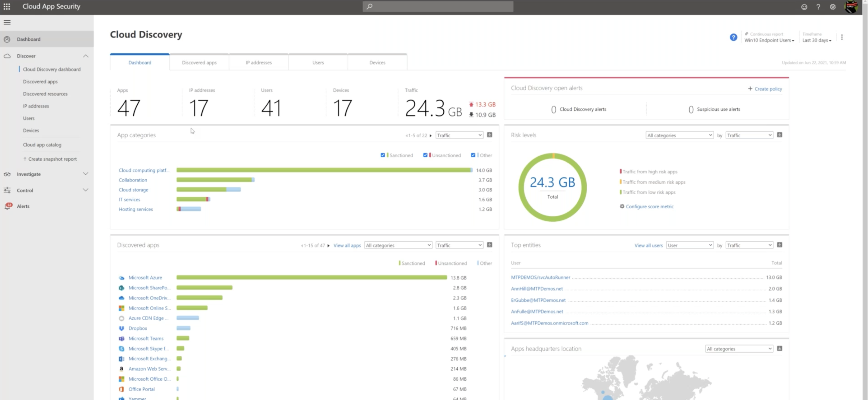This screenshot has width=868, height=400.
Task: Open Win10 Endpoint Users report dropdown
Action: [x=769, y=40]
